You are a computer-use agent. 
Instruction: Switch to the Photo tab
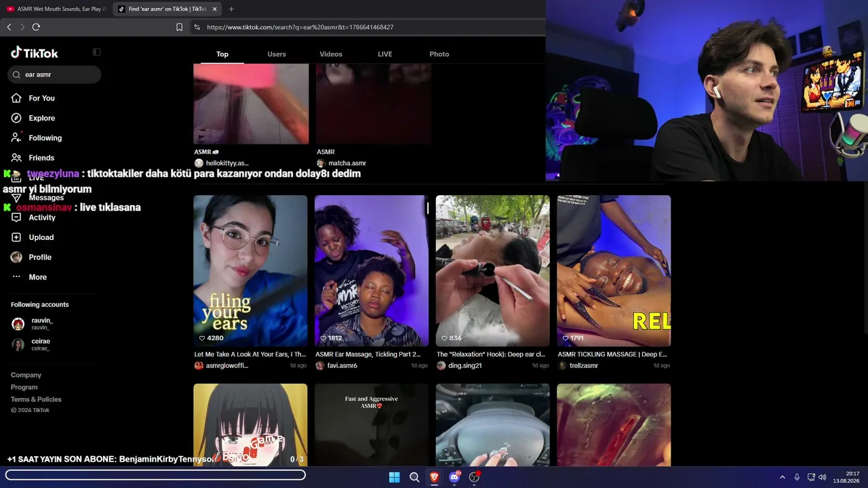click(439, 54)
